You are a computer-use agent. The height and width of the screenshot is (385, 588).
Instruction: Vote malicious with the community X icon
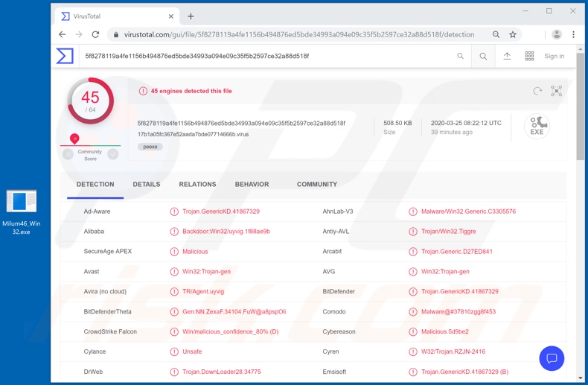point(68,154)
